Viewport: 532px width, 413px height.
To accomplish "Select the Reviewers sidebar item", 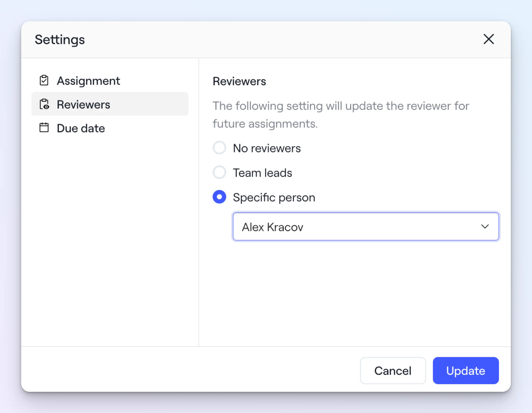I will click(110, 104).
